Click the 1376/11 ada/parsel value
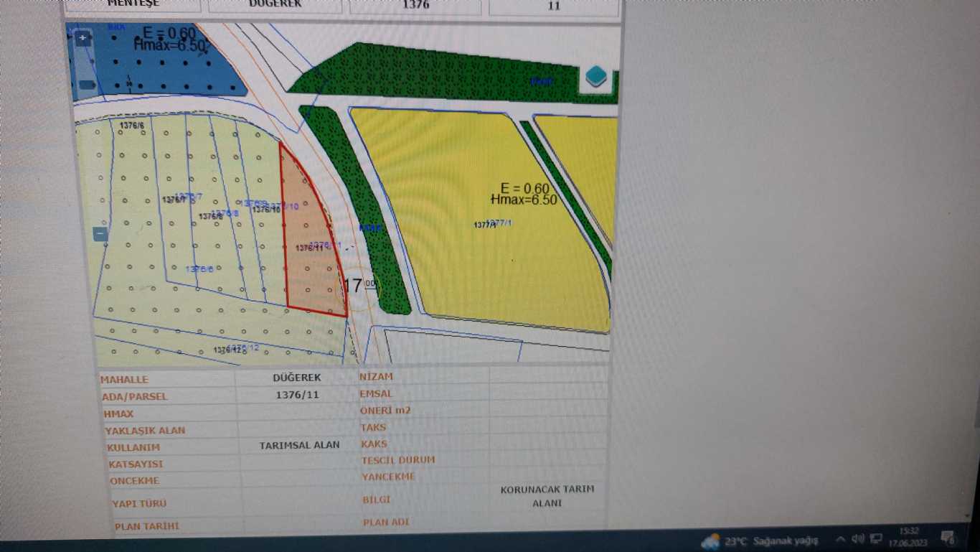The width and height of the screenshot is (980, 552). tap(296, 396)
